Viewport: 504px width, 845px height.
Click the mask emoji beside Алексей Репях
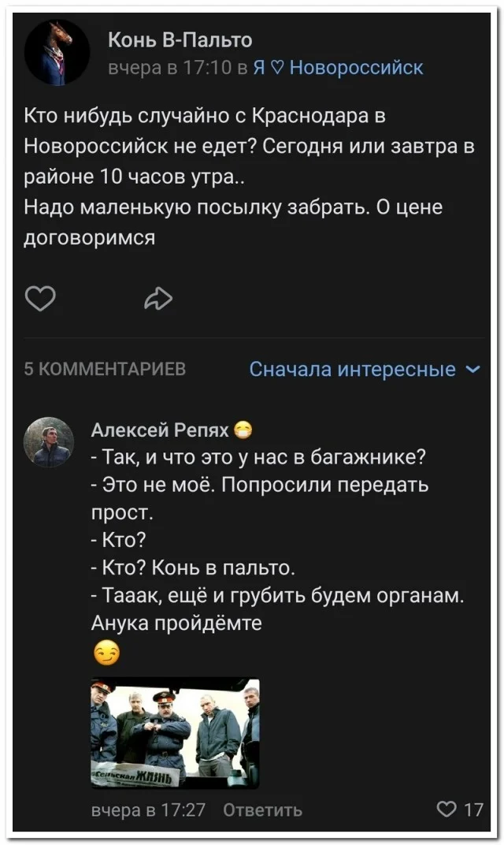pos(244,430)
